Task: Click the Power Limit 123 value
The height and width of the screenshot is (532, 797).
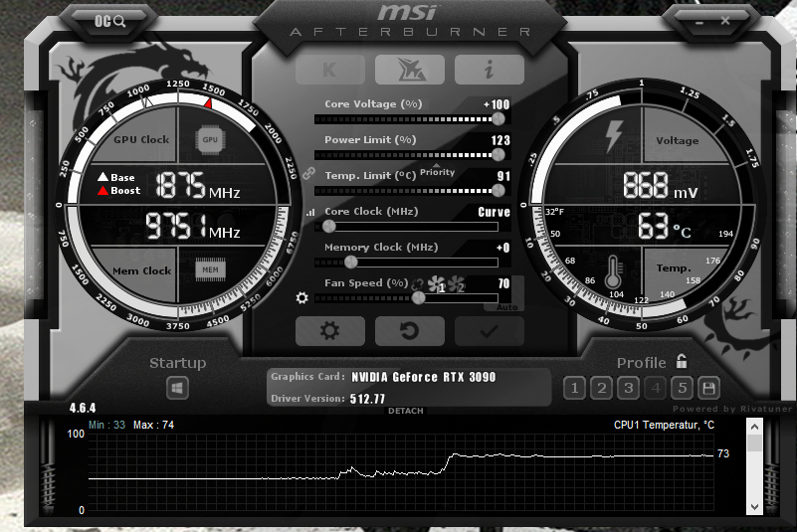Action: (500, 140)
